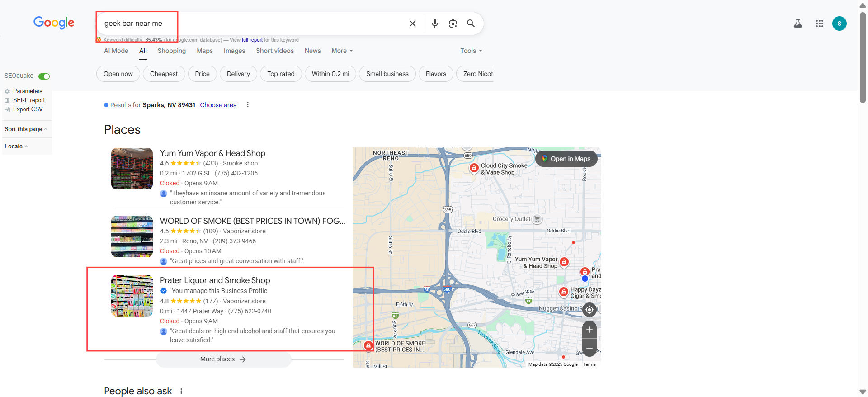
Task: Clear the search box with the X icon
Action: click(x=412, y=24)
